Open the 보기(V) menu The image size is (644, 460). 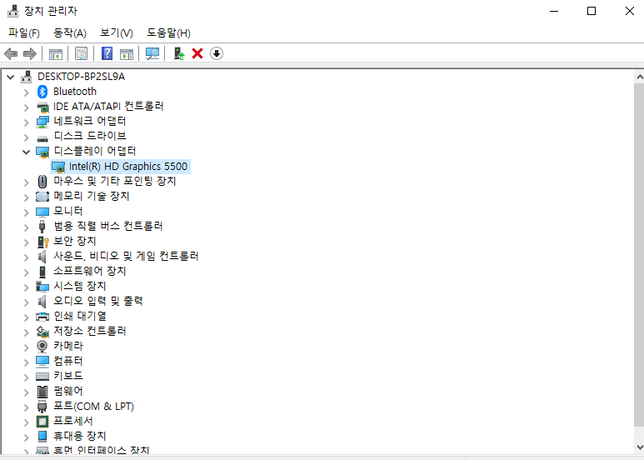pyautogui.click(x=116, y=33)
